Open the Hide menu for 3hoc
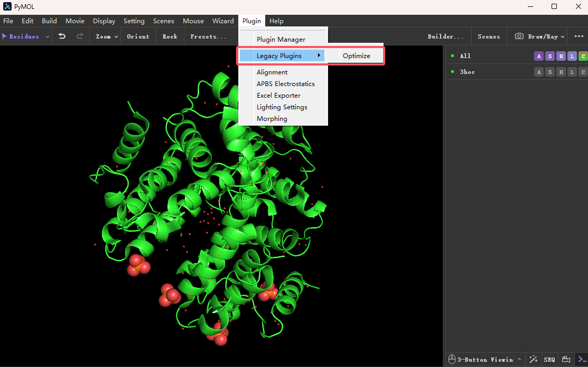 pos(561,72)
